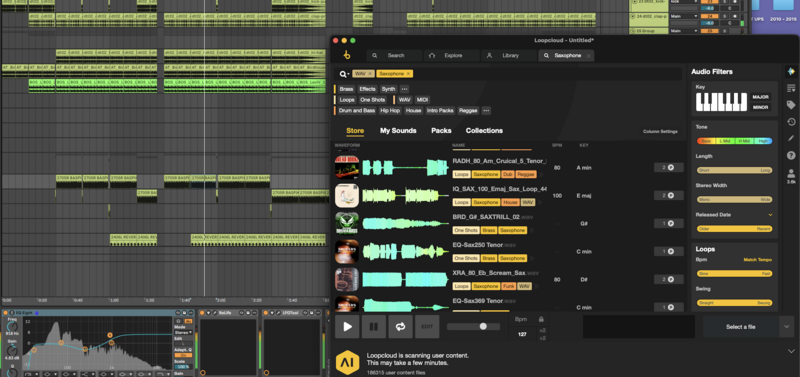800x377 pixels.
Task: Click the 127 Bpm value
Action: click(x=522, y=335)
